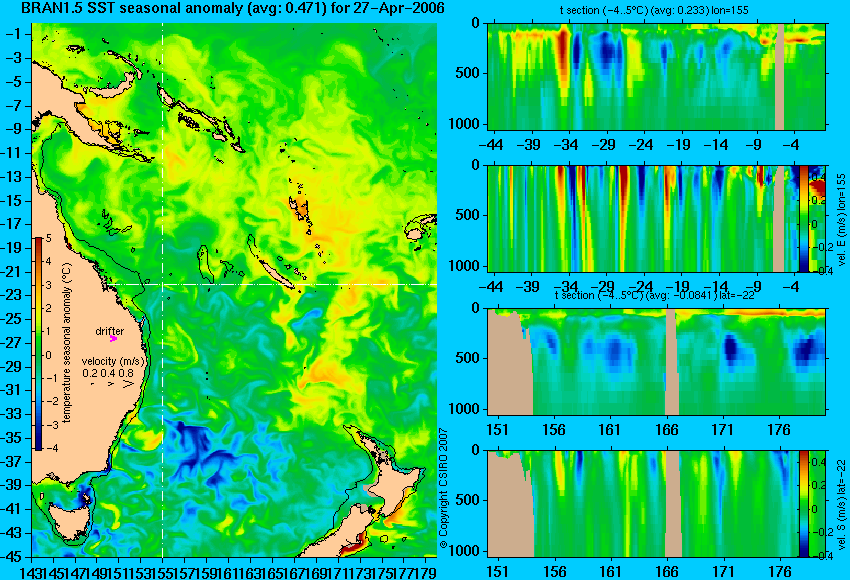850x580 pixels.
Task: Click the © Copyright CSIRO 2007 text
Action: point(443,489)
